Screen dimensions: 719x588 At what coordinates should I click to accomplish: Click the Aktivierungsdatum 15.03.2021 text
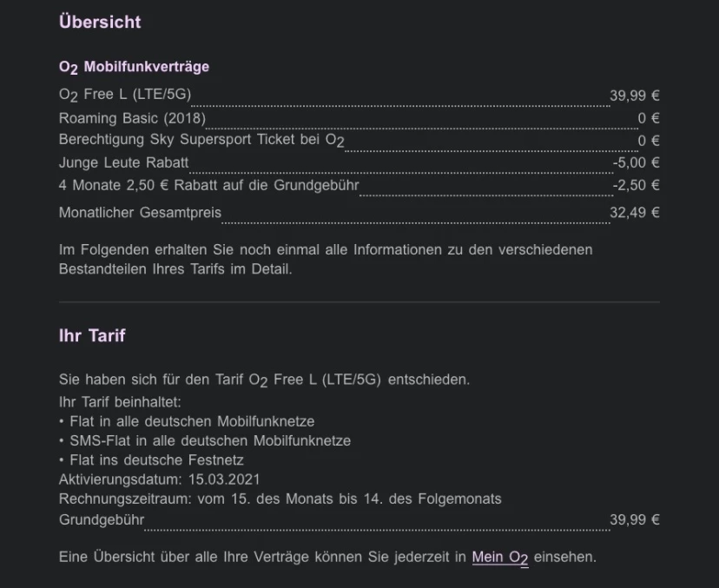coord(160,479)
